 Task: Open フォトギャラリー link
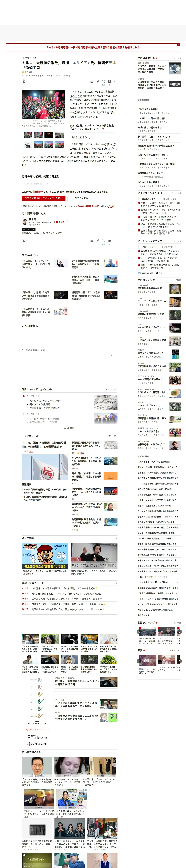click(x=174, y=650)
